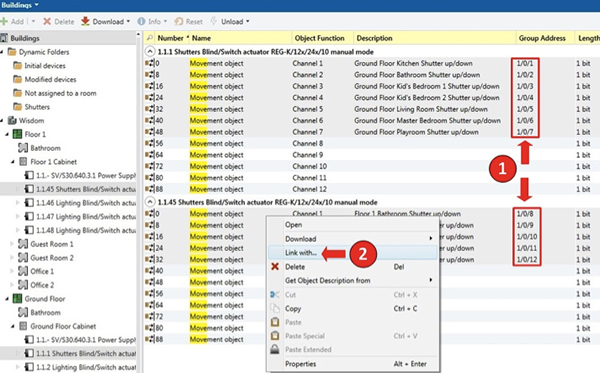Click the green Floor 1 icon
Image resolution: width=600 pixels, height=373 pixels.
17,134
